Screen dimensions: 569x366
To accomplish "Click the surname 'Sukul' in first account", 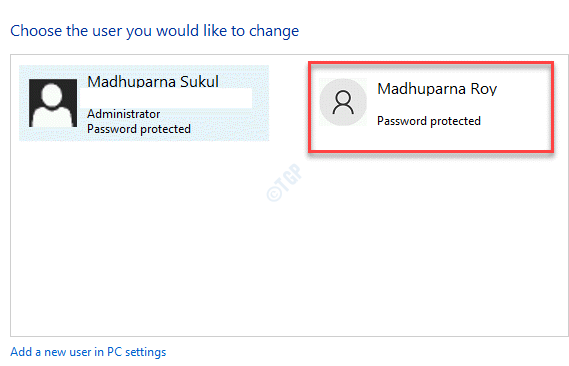I will (199, 82).
